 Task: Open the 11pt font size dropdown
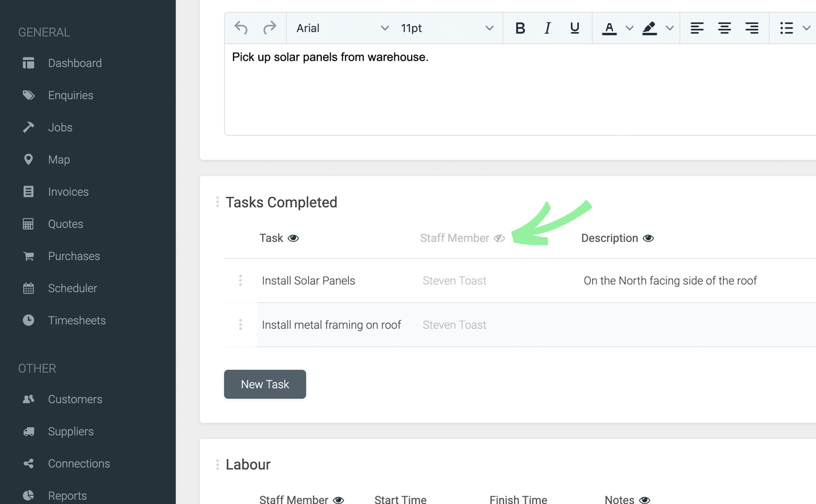(447, 28)
